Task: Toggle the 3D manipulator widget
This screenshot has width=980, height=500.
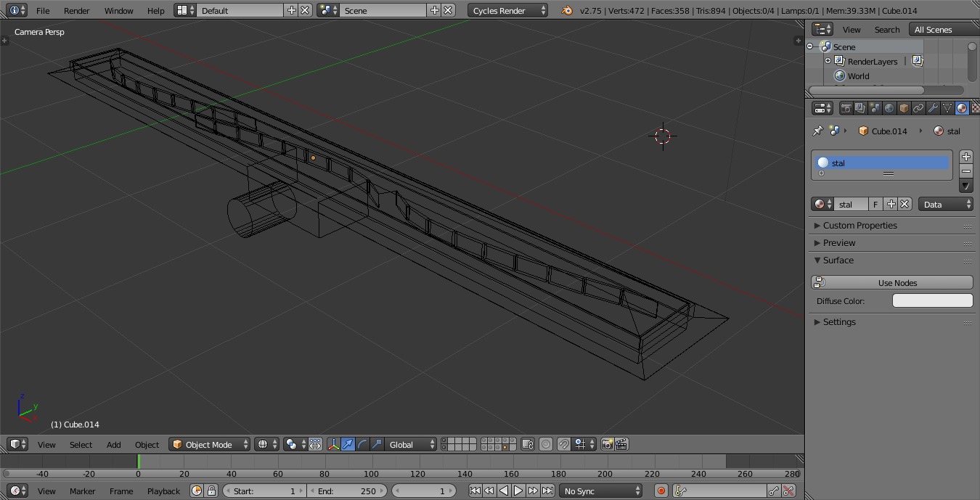Action: (x=333, y=445)
